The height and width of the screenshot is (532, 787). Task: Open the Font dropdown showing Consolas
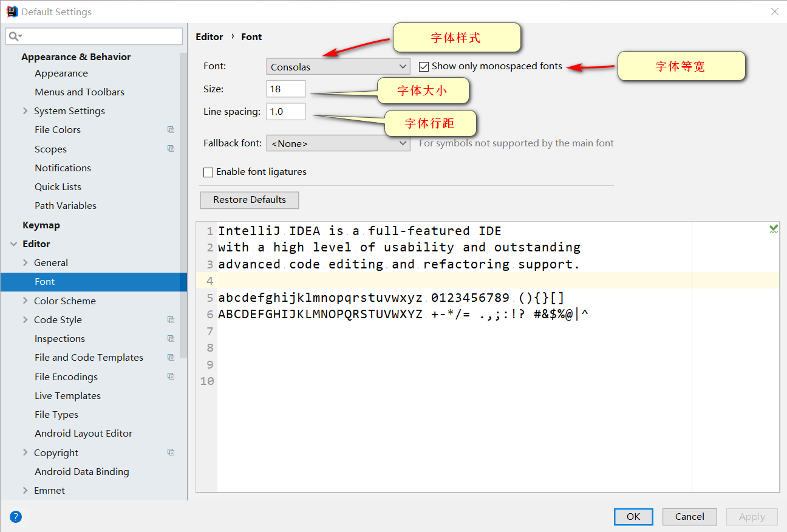tap(338, 67)
